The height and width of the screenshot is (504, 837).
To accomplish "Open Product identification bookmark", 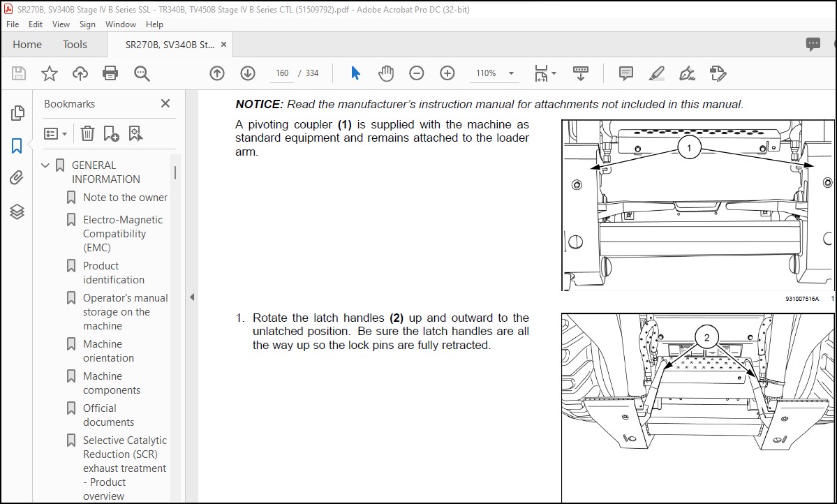I will [114, 273].
